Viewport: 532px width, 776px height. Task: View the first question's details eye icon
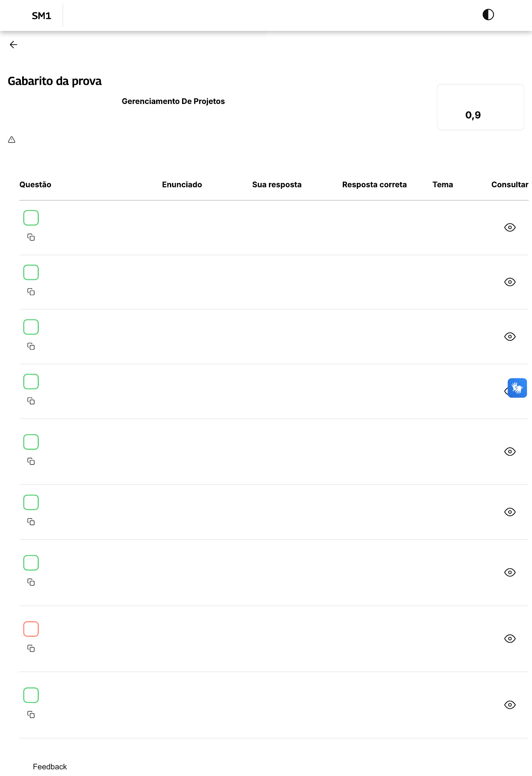tap(509, 228)
